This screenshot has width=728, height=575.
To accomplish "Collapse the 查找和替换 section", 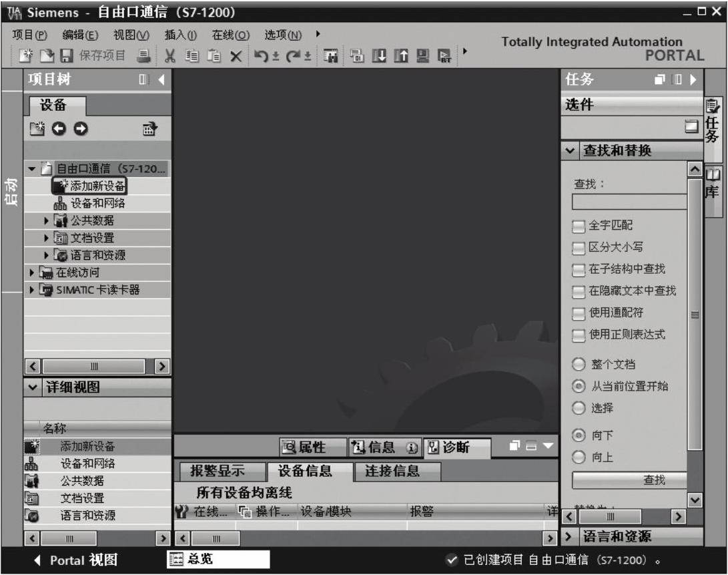I will pos(570,151).
